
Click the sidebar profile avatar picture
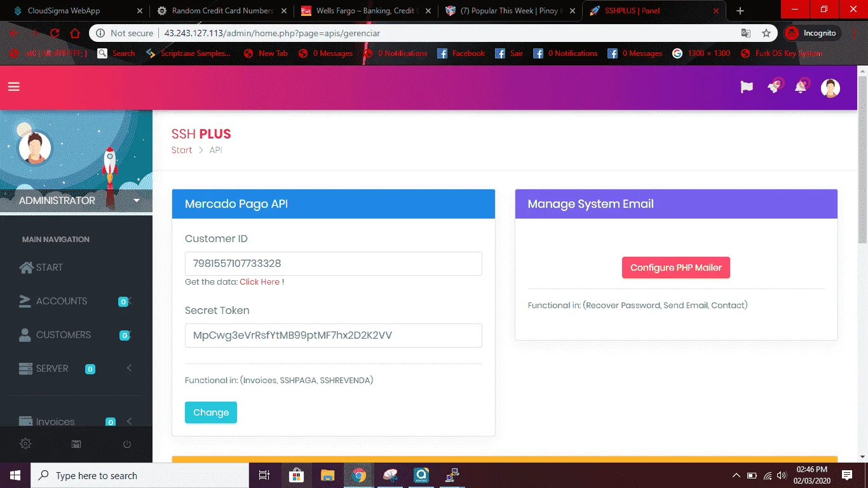[35, 147]
